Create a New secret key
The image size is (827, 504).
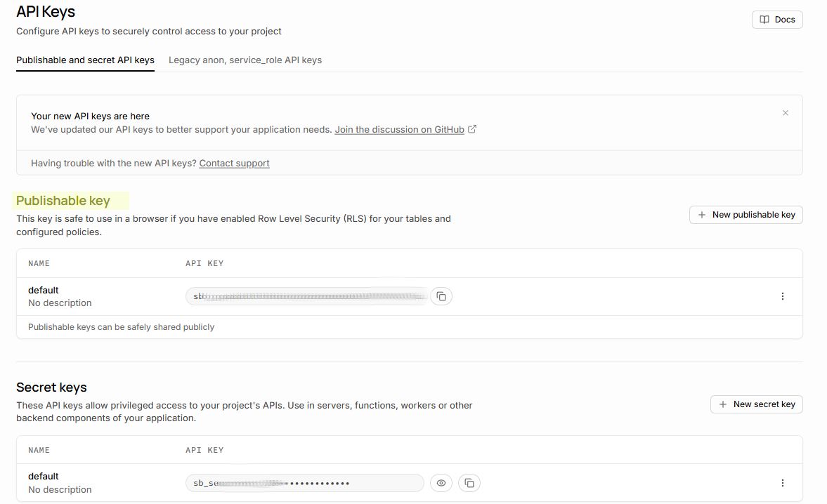756,404
